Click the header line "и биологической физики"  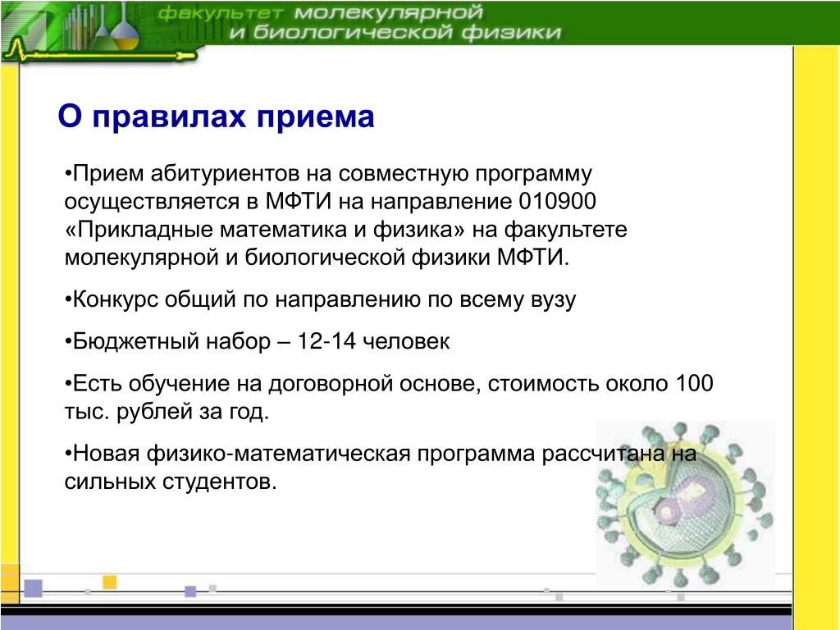coord(395,33)
